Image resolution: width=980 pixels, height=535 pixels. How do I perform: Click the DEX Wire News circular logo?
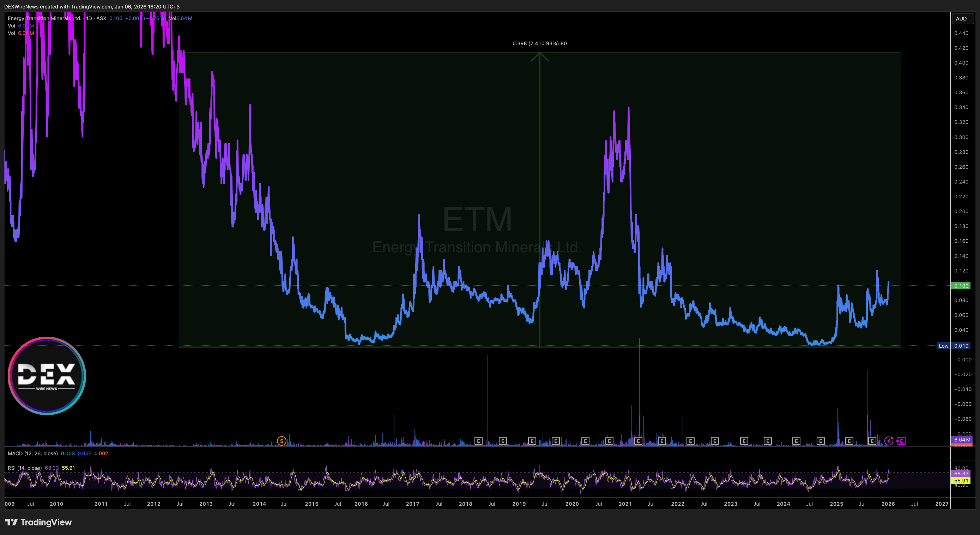[x=47, y=375]
